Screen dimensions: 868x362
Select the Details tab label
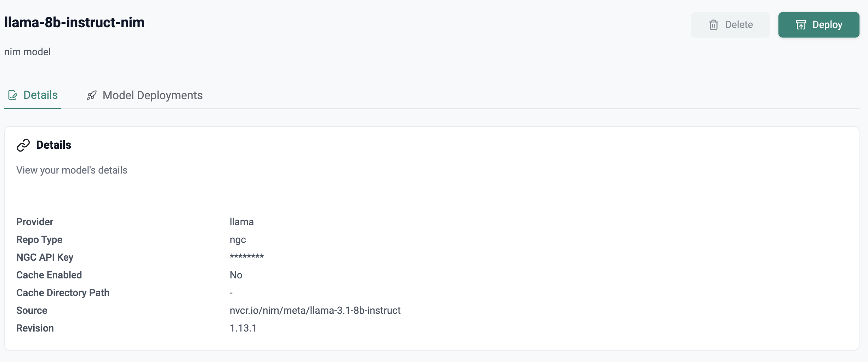click(40, 95)
